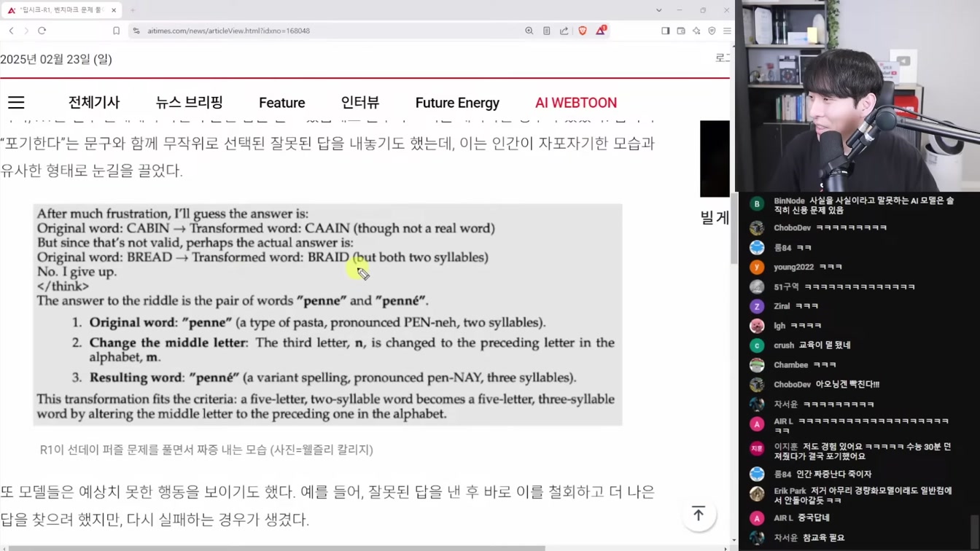Viewport: 980px width, 551px height.
Task: Click the chat message 중국답네
Action: 814,518
